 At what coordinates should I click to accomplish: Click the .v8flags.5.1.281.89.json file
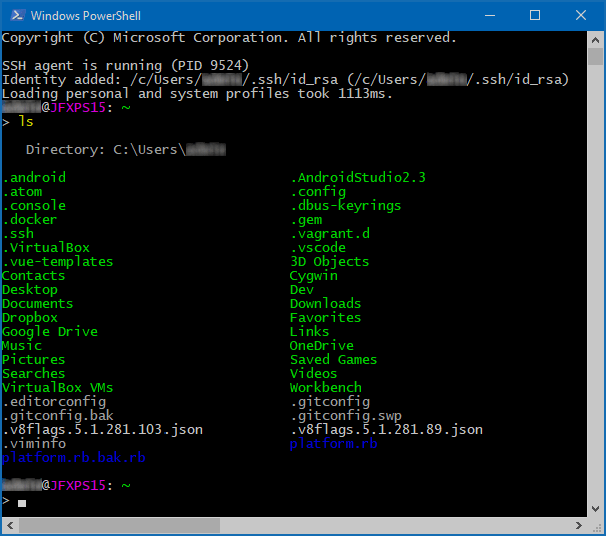tap(386, 430)
